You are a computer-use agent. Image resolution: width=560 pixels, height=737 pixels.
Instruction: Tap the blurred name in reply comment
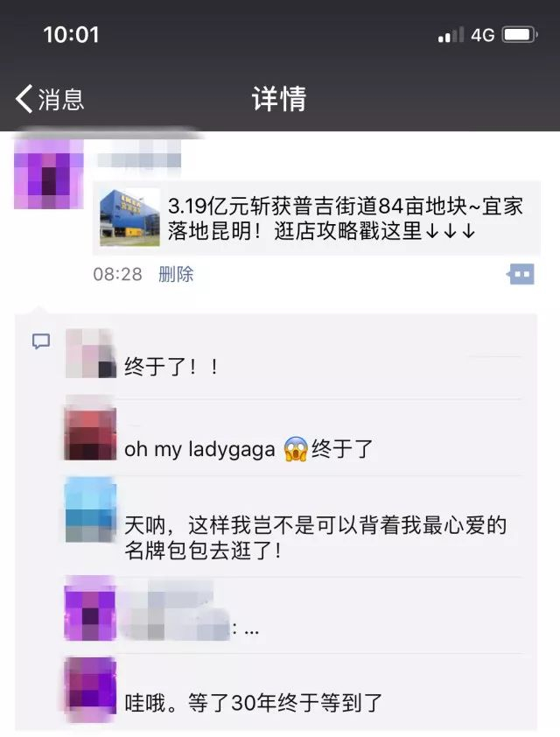click(174, 611)
